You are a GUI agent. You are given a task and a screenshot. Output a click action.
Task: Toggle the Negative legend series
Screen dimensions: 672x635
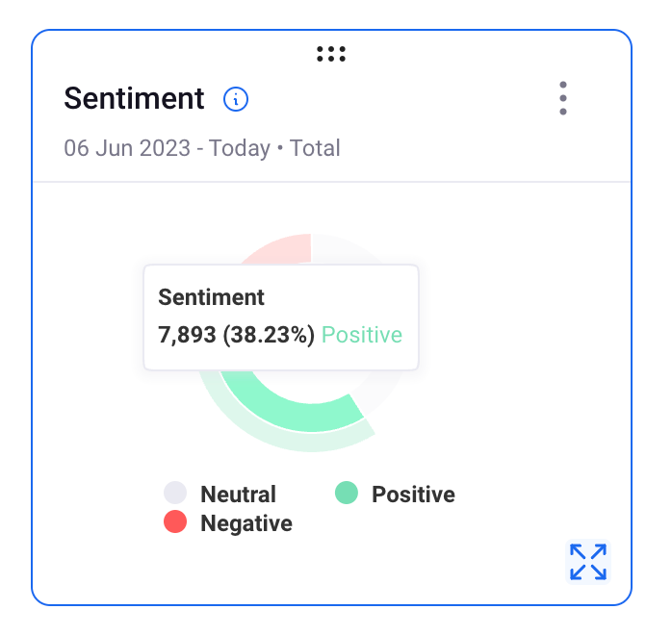point(228,522)
